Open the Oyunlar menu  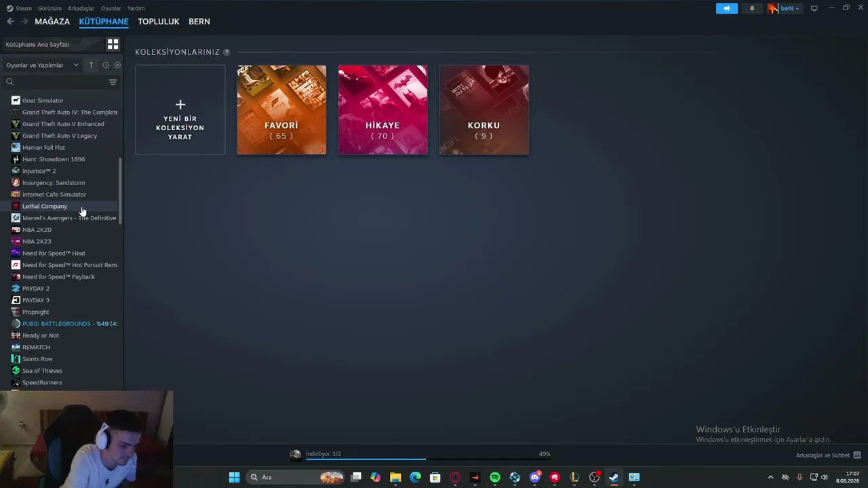pos(111,8)
